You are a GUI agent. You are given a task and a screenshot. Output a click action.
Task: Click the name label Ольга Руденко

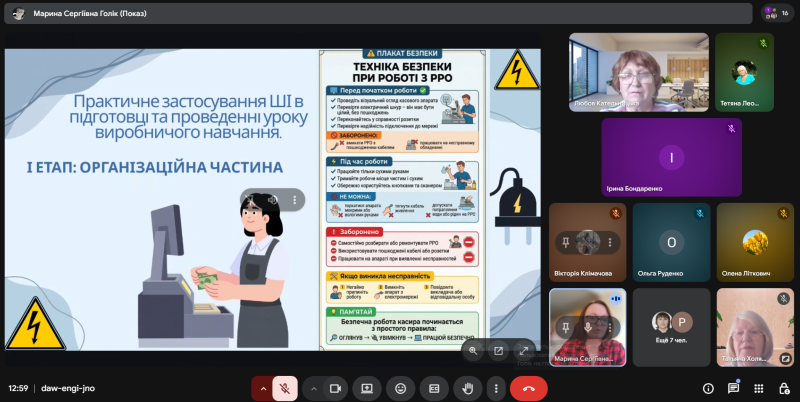coord(660,273)
